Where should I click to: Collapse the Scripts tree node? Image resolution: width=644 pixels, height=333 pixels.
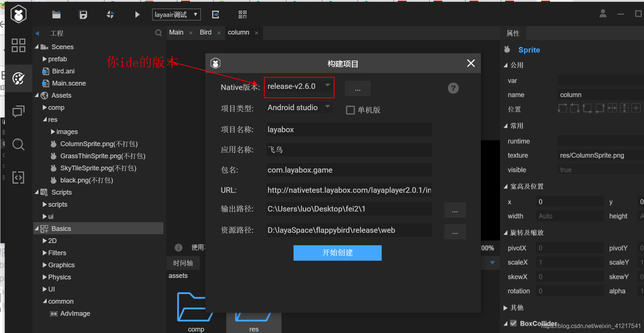(x=37, y=192)
